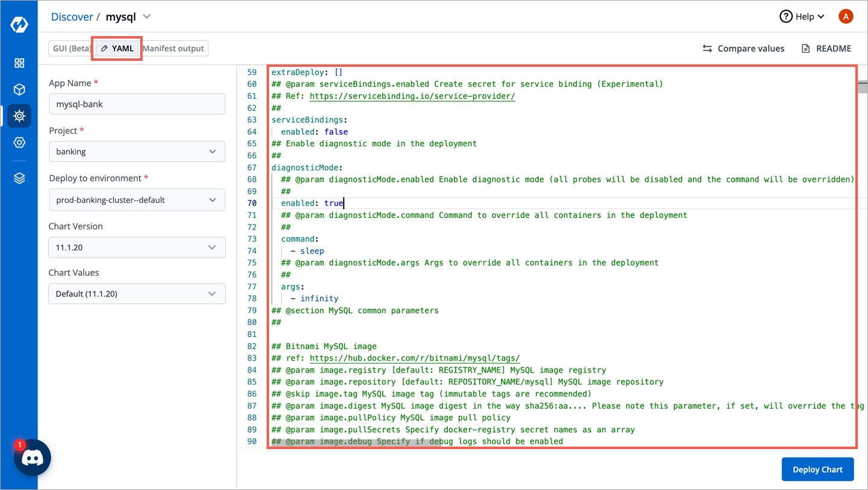The height and width of the screenshot is (490, 868).
Task: Click the Deploy Chart button
Action: coord(817,470)
